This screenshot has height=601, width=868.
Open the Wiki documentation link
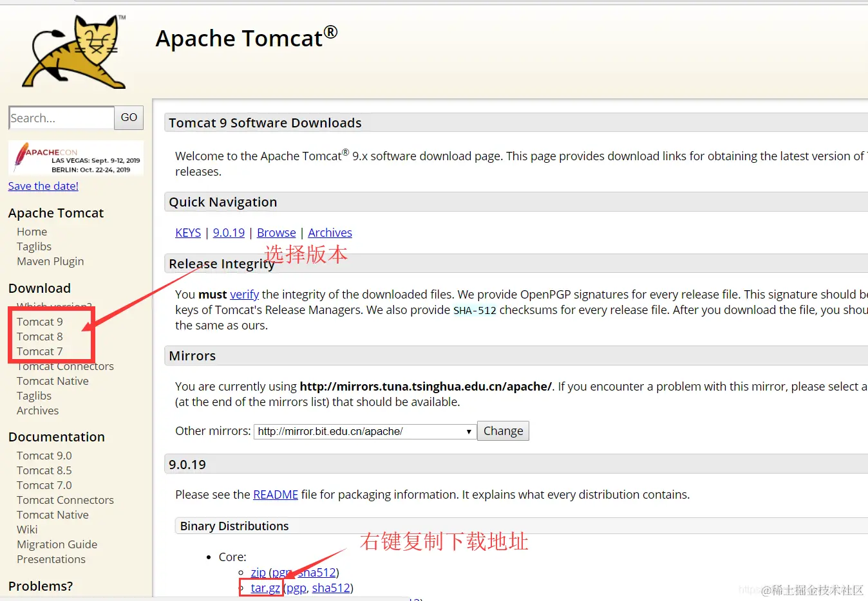tap(27, 530)
